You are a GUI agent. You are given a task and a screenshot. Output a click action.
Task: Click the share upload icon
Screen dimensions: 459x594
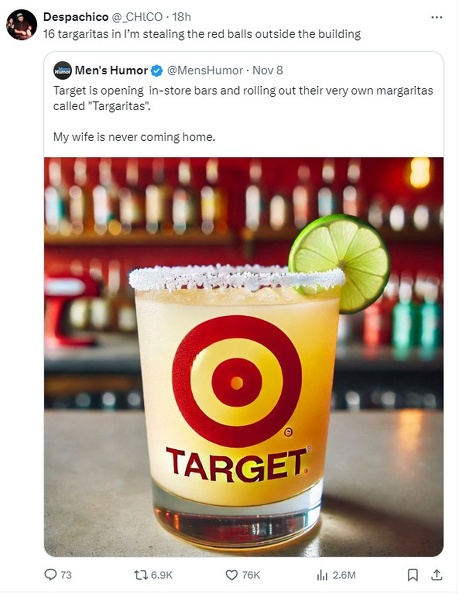point(437,575)
